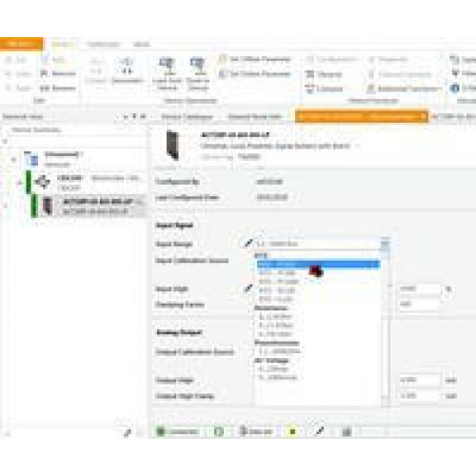Click the Set Offline Parameter icon
476x476 pixels.
[223, 59]
